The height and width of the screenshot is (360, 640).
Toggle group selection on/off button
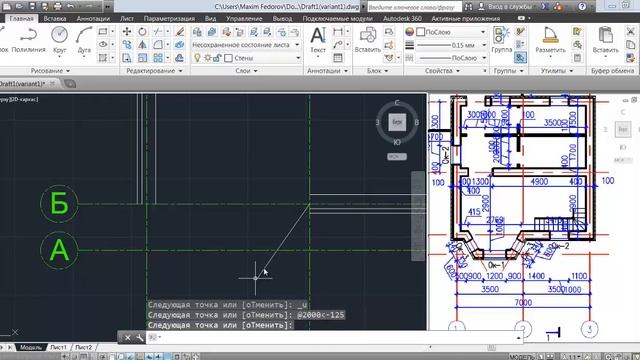pos(520,58)
